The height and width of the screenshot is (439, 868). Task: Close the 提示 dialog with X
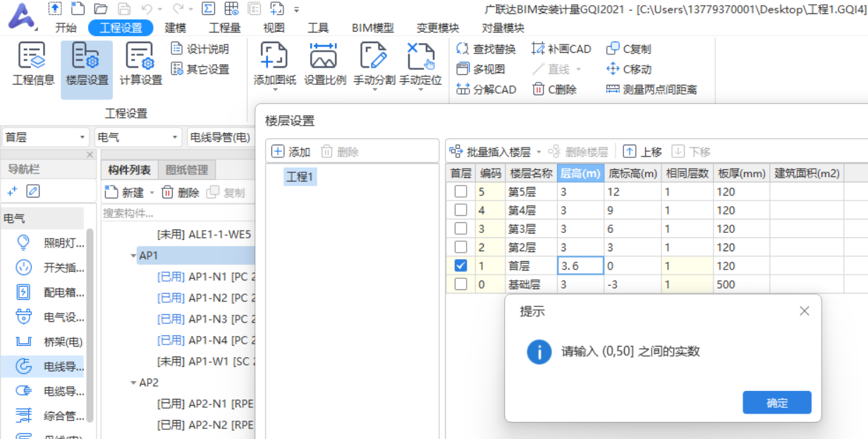pos(805,311)
